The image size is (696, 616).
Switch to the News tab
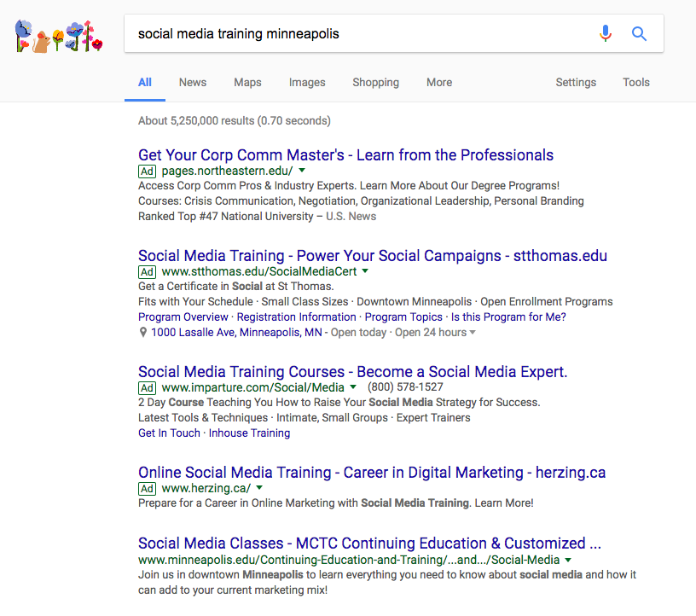(x=193, y=82)
